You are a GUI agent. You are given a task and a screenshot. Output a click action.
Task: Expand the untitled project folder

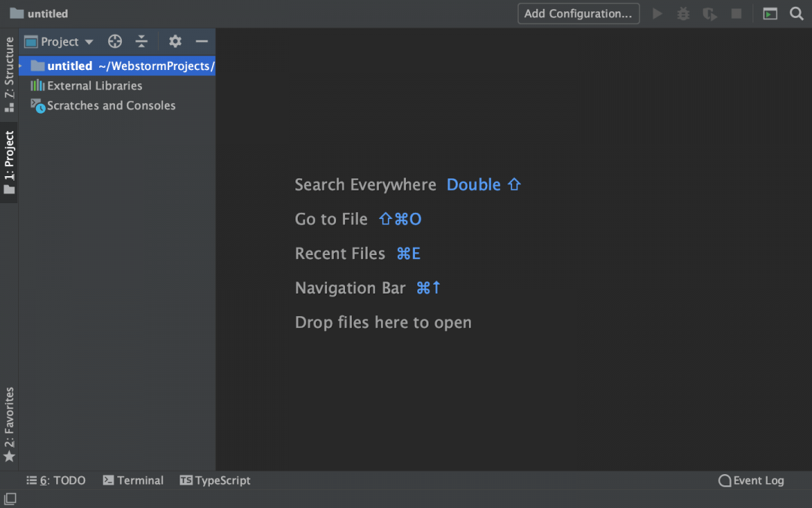point(22,66)
